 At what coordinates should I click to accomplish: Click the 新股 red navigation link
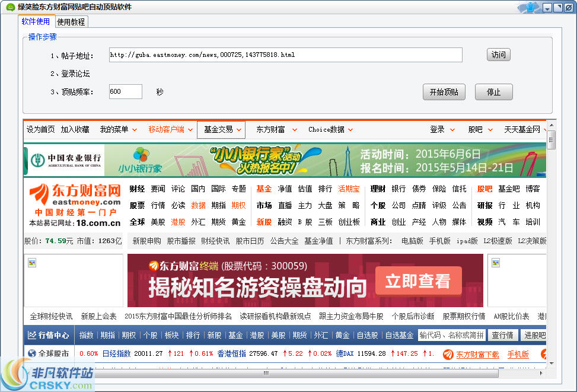coord(264,222)
